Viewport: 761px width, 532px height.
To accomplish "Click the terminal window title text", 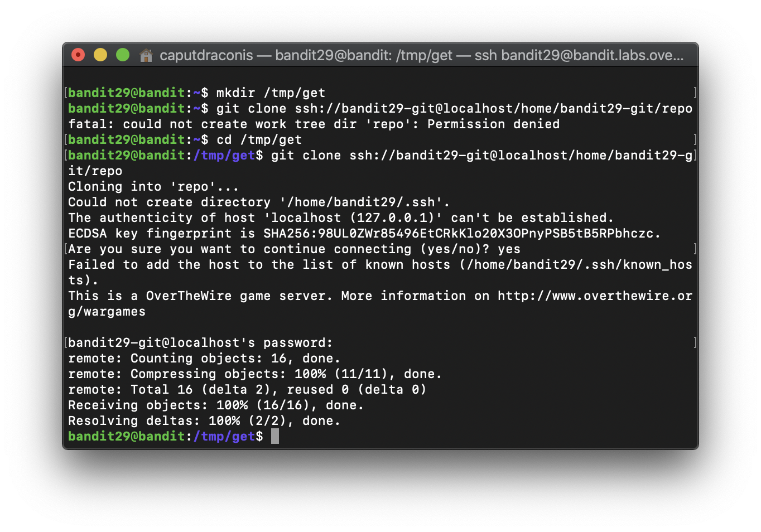I will click(x=422, y=55).
